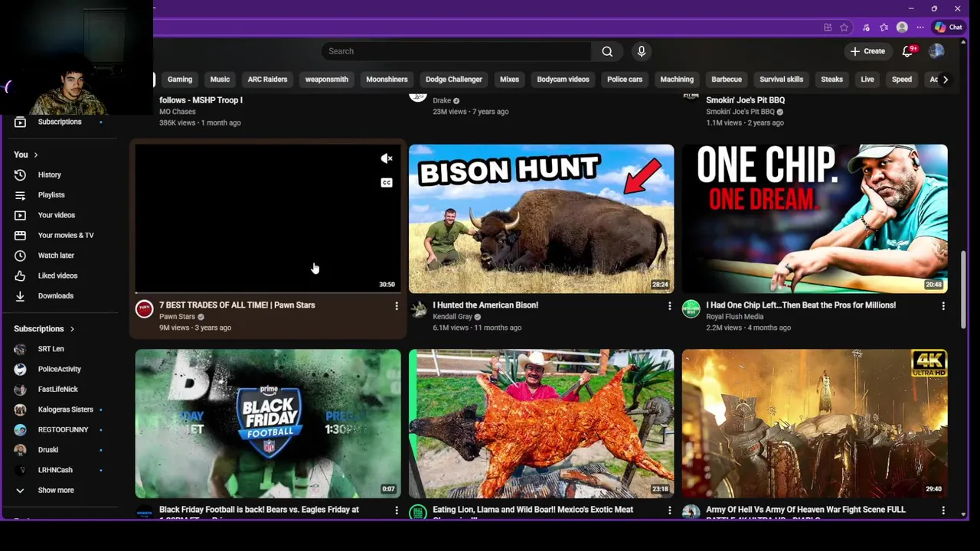Add page to favorites star icon
Image resolution: width=980 pixels, height=551 pixels.
pos(844,28)
